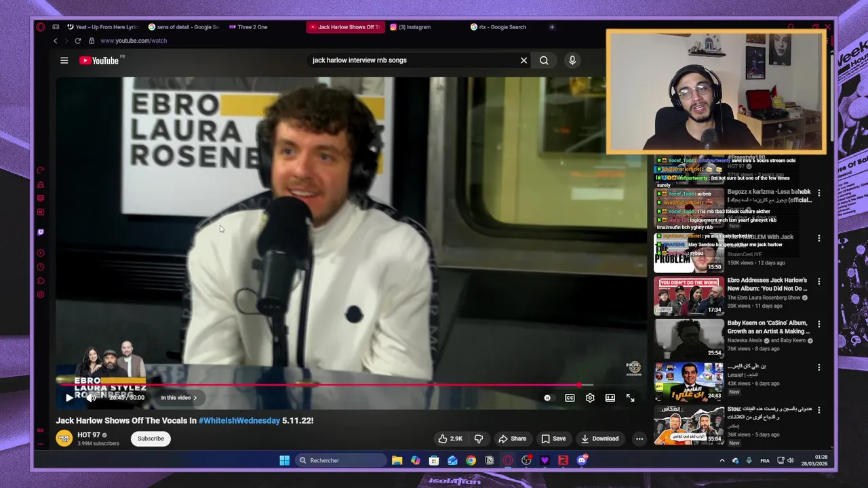This screenshot has width=868, height=488.
Task: Open Ebro Addresses Jack Harlow's New Album
Action: coord(767,284)
